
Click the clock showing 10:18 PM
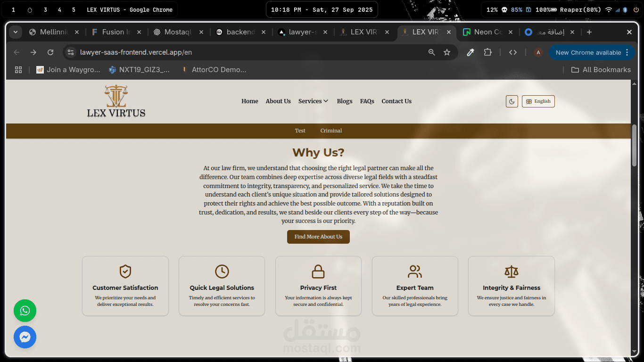point(322,9)
